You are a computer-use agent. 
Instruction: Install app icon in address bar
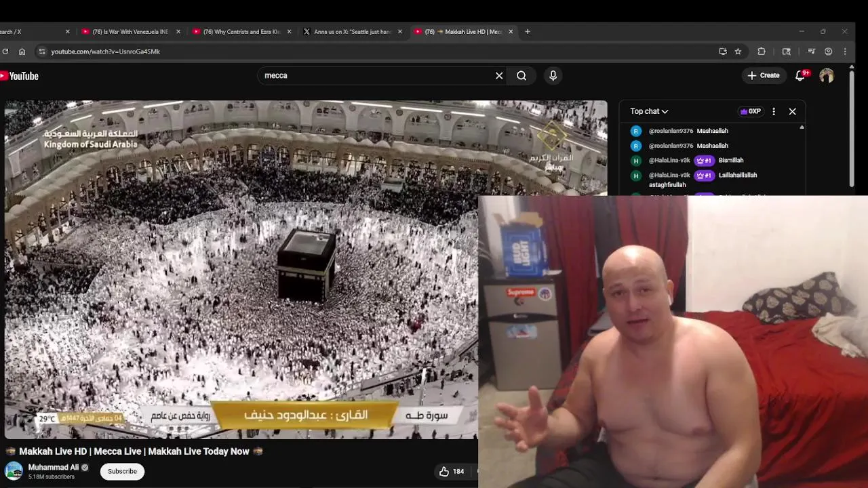(x=723, y=52)
